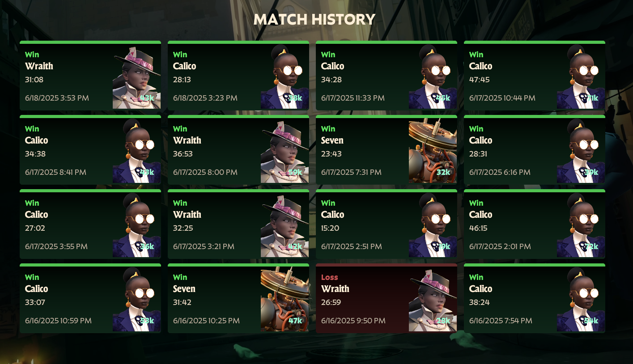
Task: Click Calico portrait in 47:45 match card
Action: (581, 77)
